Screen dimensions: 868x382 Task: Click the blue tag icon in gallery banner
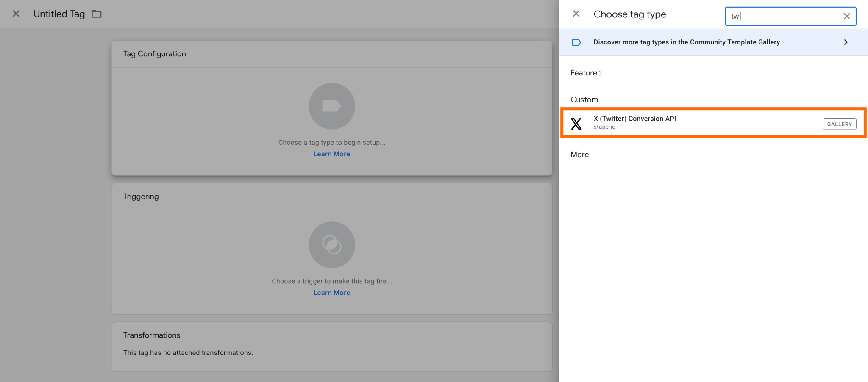pos(576,42)
